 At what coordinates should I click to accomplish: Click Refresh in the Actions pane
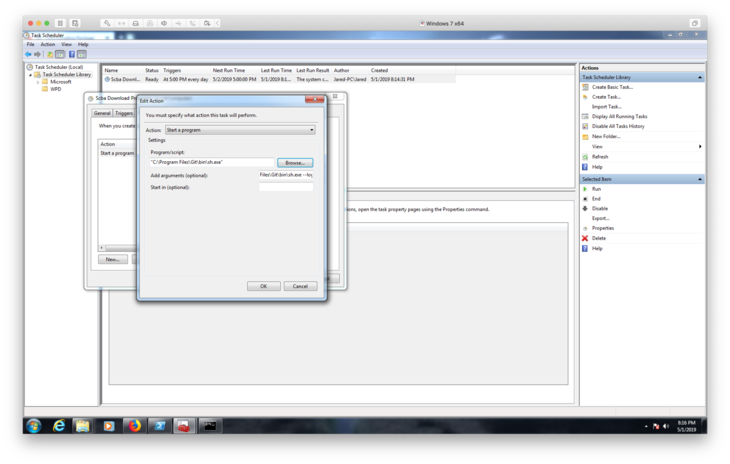(x=600, y=157)
